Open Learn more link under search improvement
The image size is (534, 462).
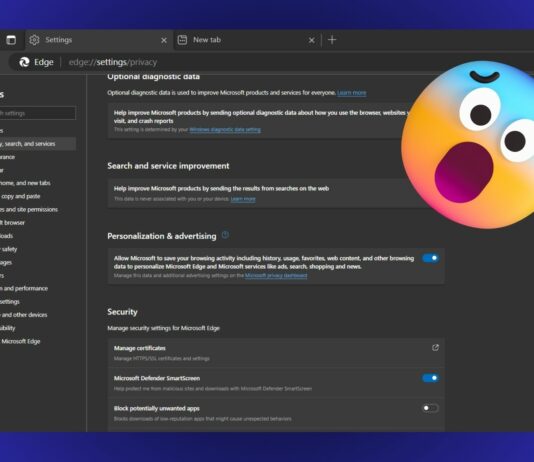click(x=243, y=199)
